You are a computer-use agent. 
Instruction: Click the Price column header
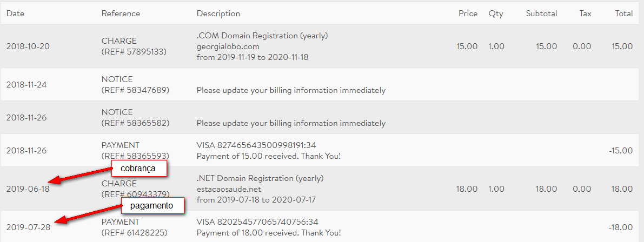coord(467,14)
